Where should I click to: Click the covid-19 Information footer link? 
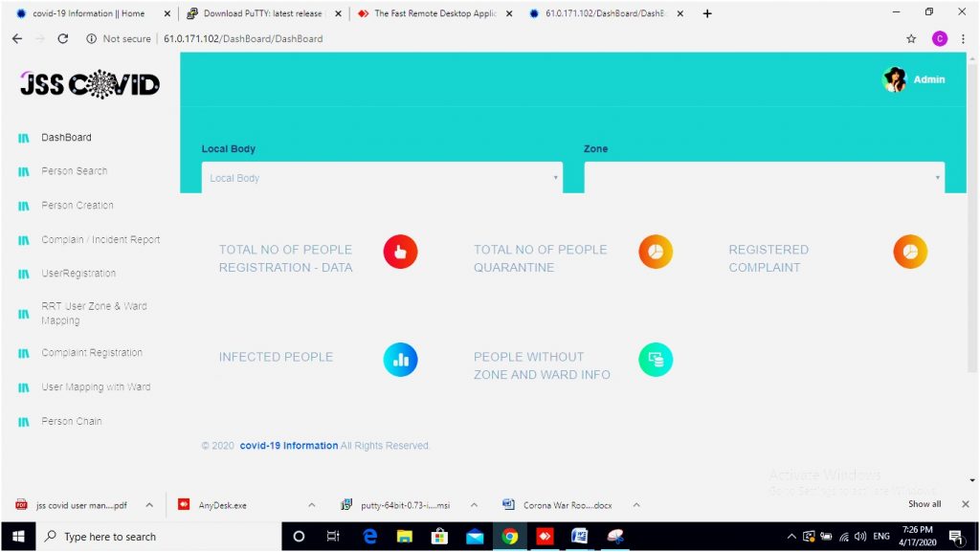(289, 446)
